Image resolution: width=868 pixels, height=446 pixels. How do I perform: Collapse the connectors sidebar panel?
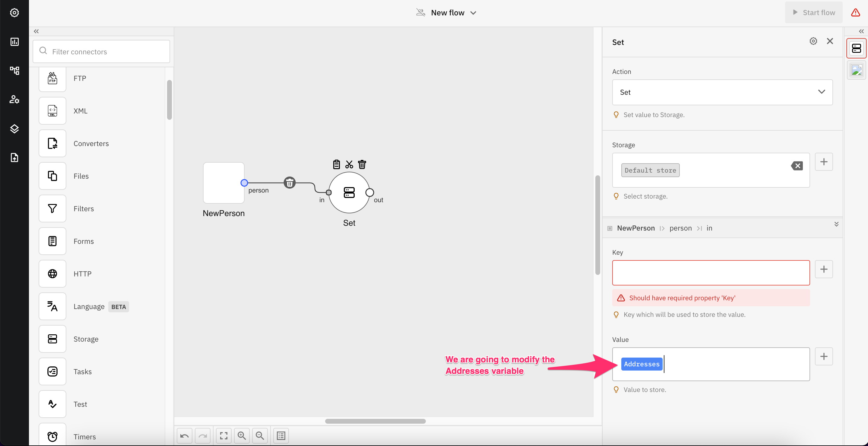coord(36,31)
